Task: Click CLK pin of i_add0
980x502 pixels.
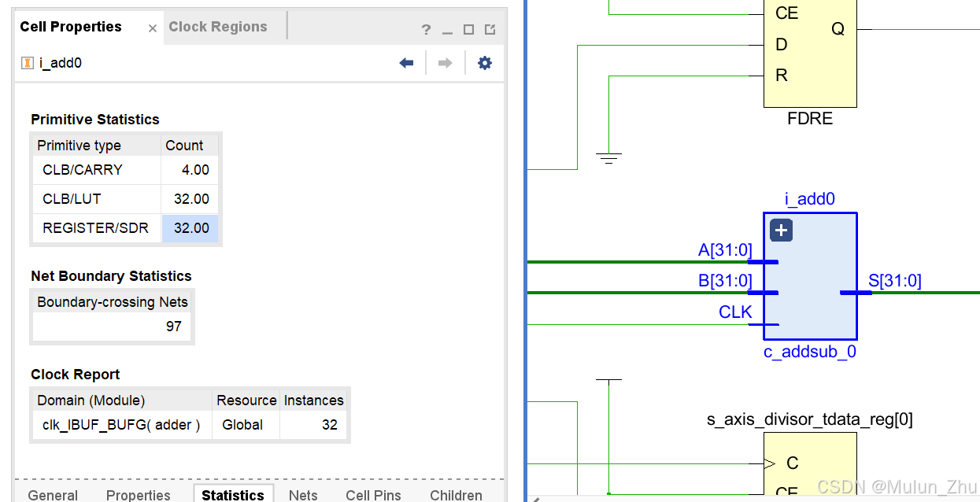Action: pyautogui.click(x=735, y=312)
